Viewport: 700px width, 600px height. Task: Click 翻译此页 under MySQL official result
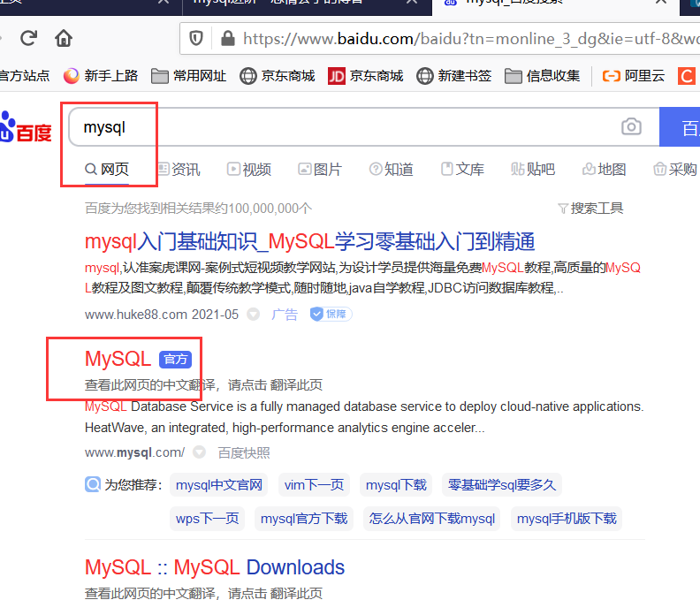[x=296, y=384]
